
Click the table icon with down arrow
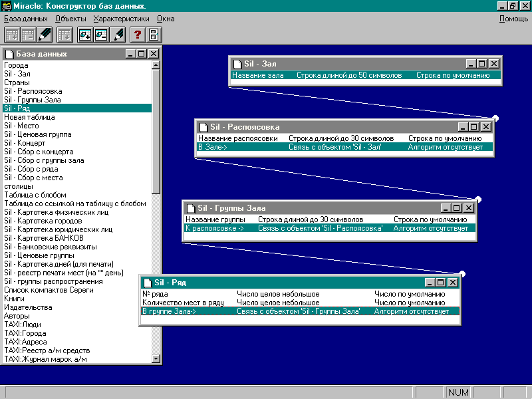[65, 35]
